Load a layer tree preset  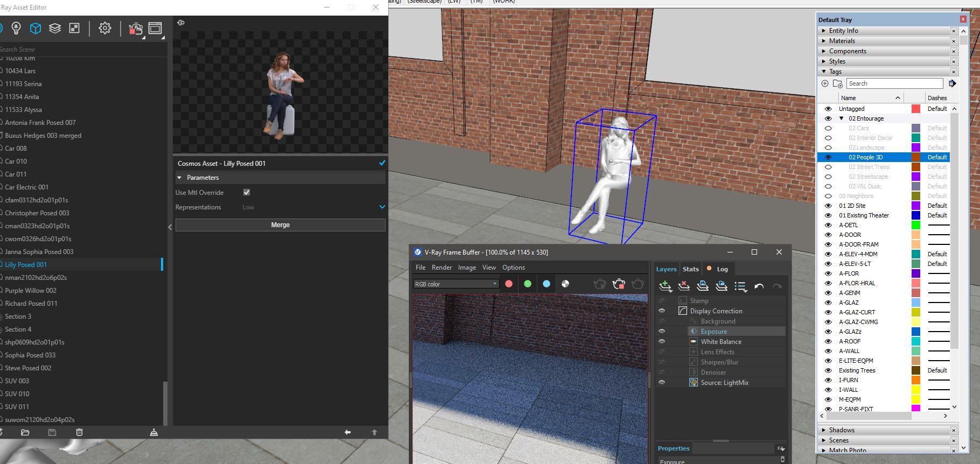[x=722, y=286]
